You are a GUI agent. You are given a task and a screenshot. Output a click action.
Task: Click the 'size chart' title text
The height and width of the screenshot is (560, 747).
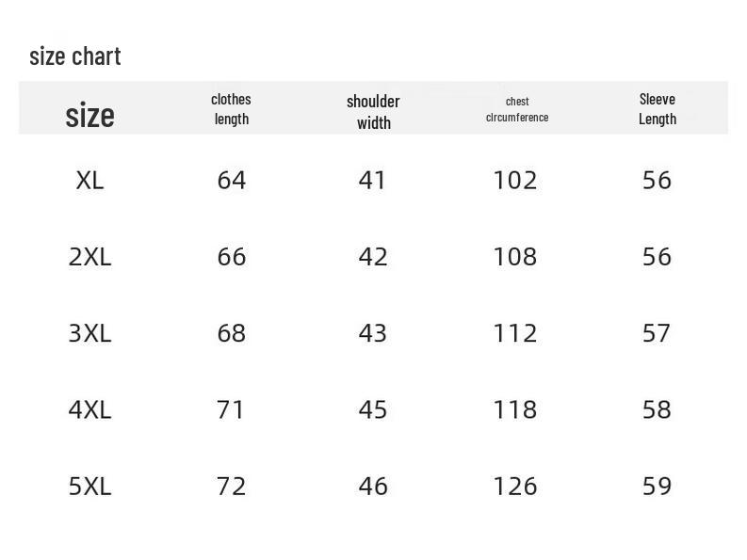coord(75,56)
